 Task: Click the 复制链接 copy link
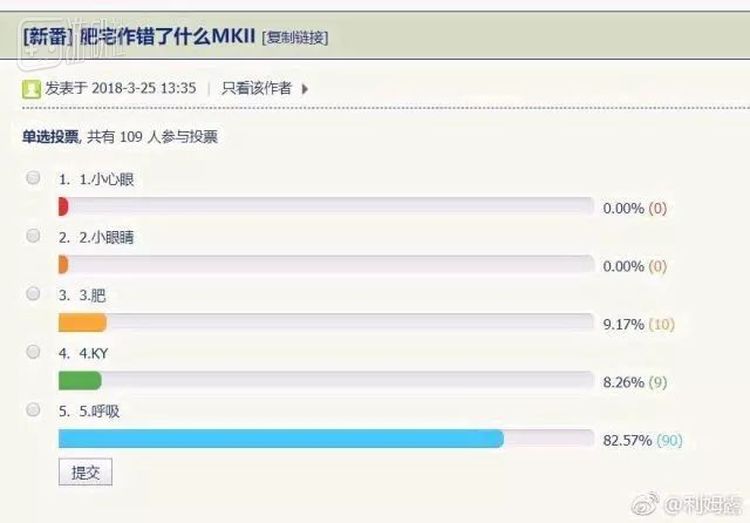point(294,38)
